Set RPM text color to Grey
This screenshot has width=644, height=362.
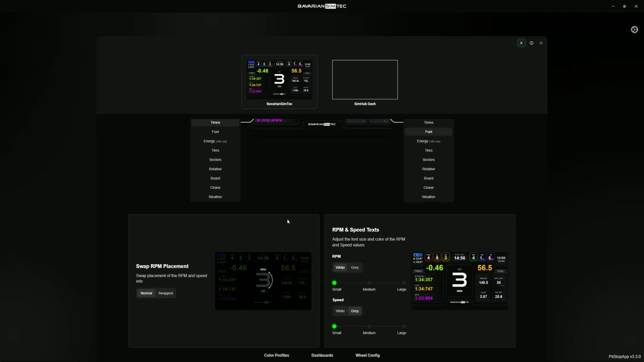355,267
